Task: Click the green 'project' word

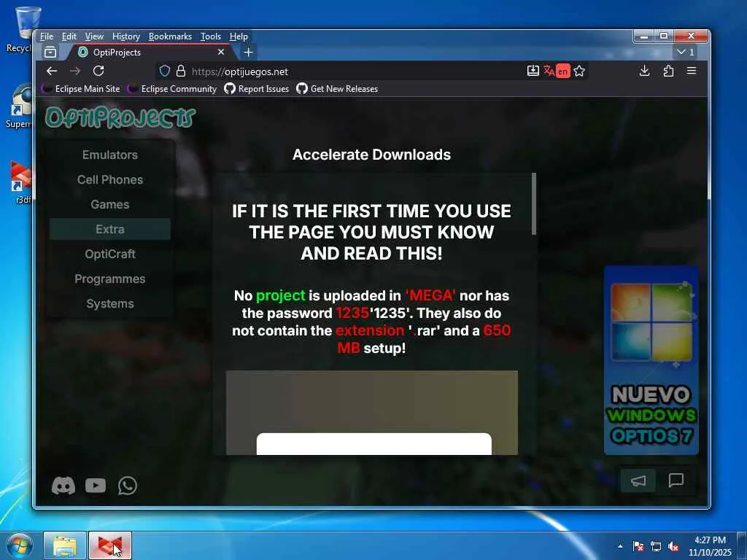Action: 281,296
